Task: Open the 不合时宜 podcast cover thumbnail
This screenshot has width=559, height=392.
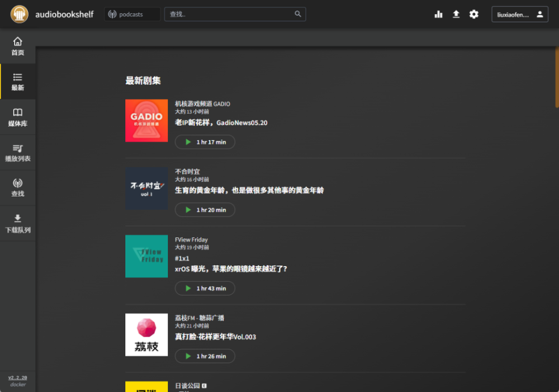Action: [x=146, y=188]
